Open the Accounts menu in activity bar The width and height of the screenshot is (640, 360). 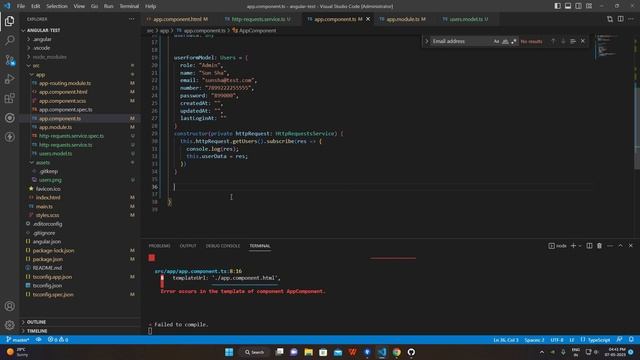pyautogui.click(x=9, y=306)
